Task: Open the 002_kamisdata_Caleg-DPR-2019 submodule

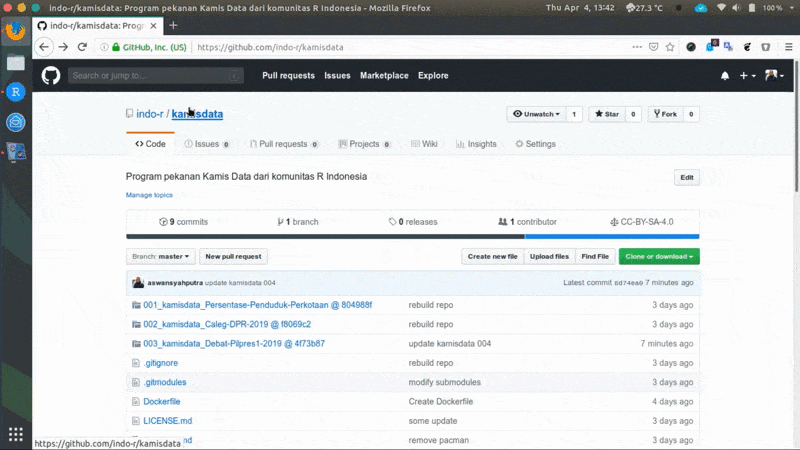Action: coord(227,324)
